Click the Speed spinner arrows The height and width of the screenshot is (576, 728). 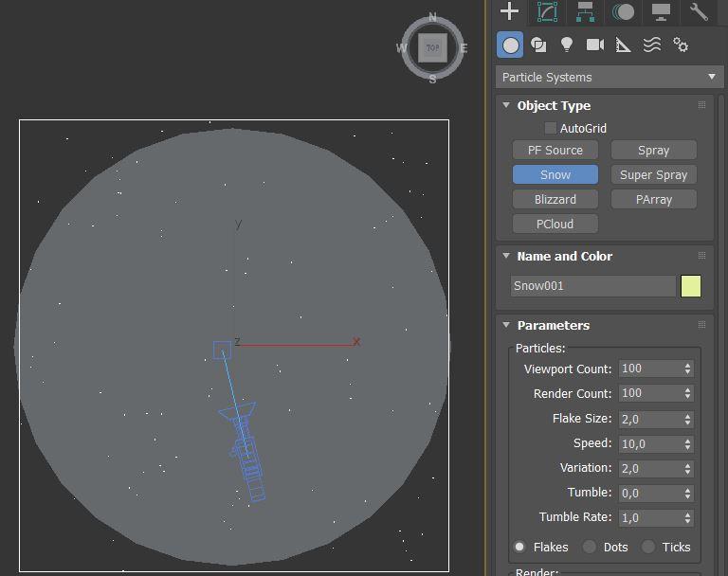pos(687,443)
